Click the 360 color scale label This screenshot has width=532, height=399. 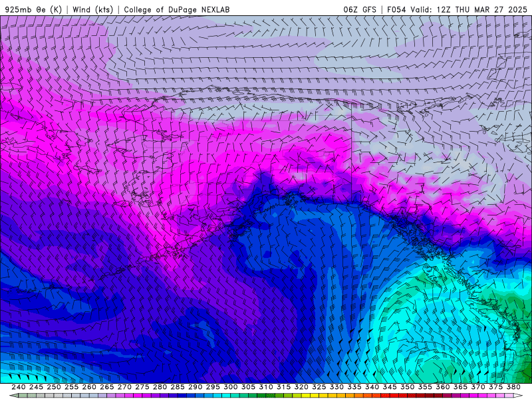click(x=443, y=387)
